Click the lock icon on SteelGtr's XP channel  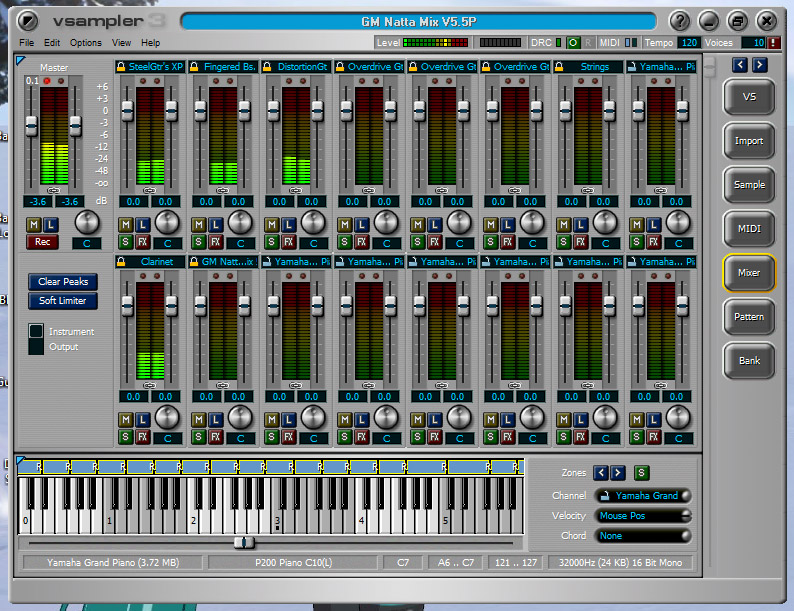[x=121, y=66]
